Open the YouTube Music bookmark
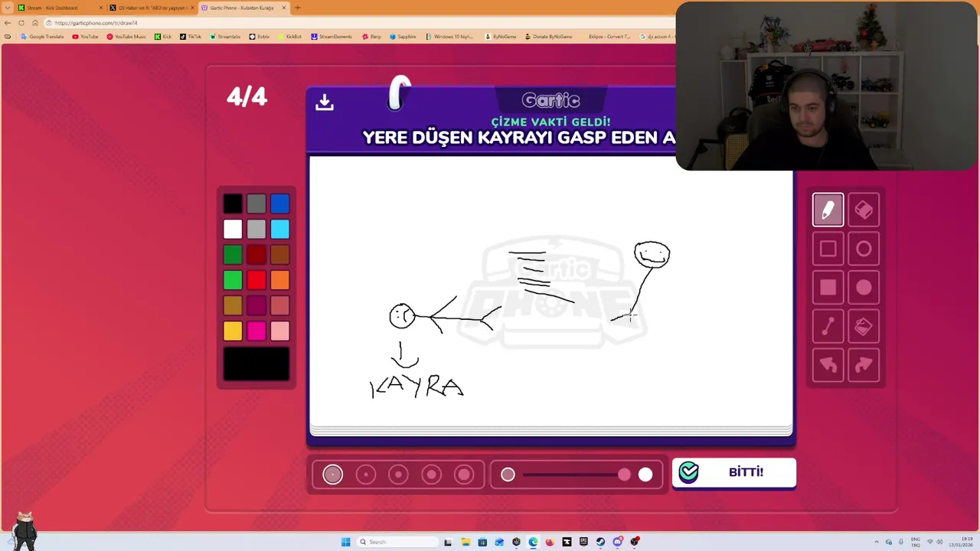980x551 pixels. point(126,37)
